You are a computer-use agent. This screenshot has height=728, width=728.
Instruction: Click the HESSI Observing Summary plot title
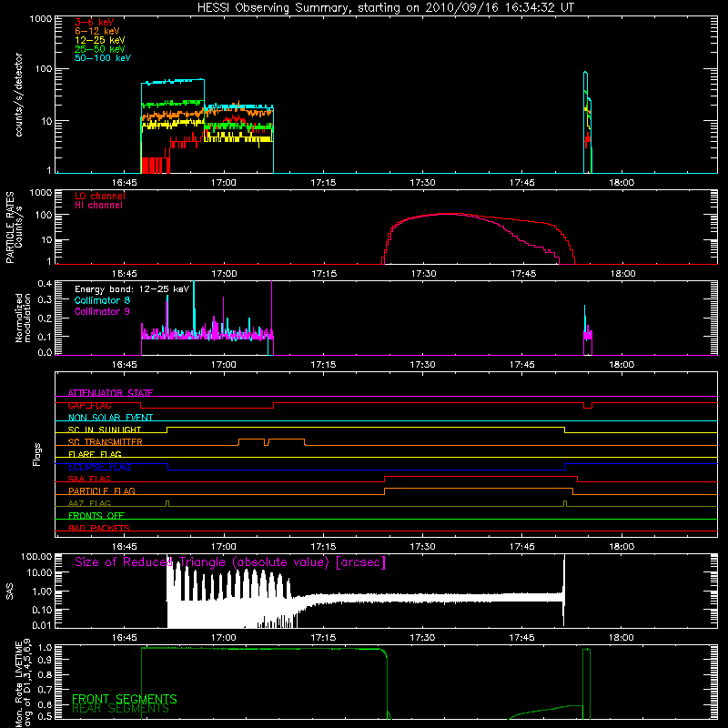tap(385, 8)
